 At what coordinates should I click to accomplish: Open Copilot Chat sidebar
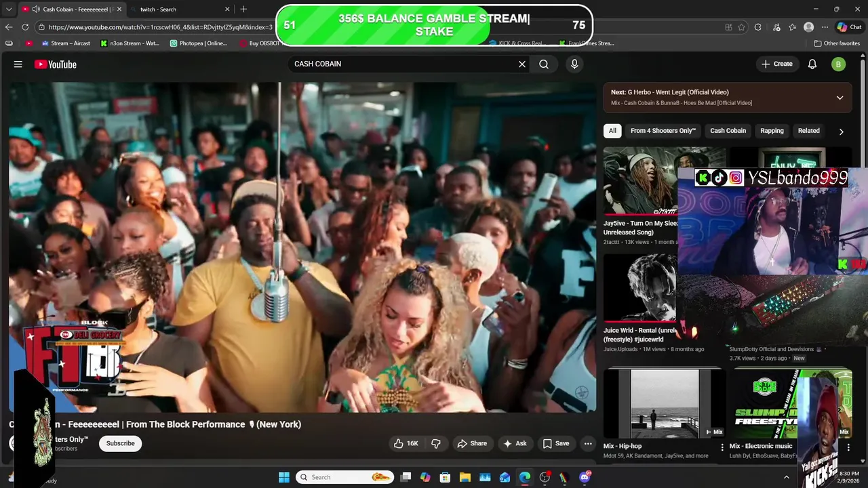point(849,27)
